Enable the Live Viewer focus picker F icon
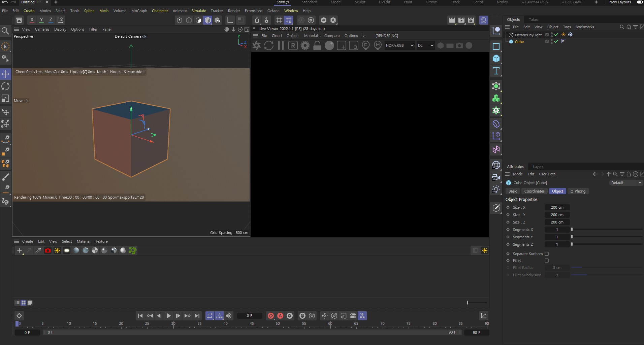Screen dimensions: 644x345 click(366, 45)
